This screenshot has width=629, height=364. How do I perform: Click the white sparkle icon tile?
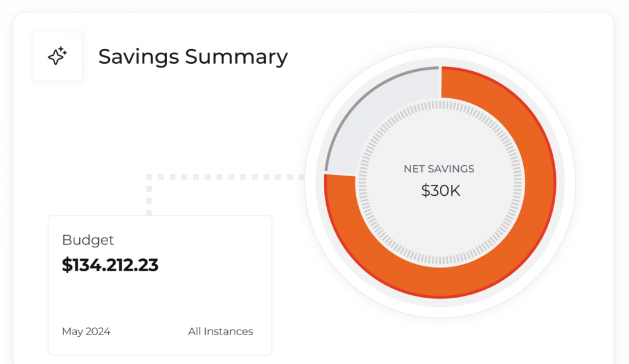pyautogui.click(x=57, y=56)
